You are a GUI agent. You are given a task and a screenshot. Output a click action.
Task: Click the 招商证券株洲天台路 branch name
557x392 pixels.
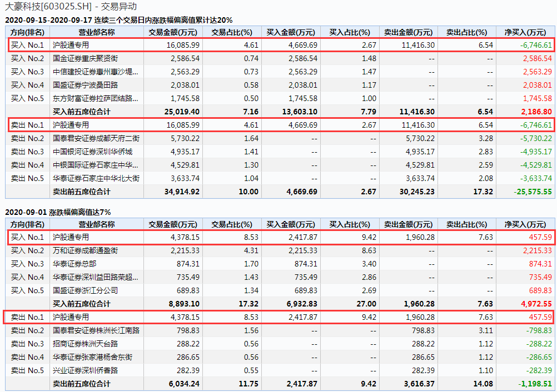(x=85, y=344)
